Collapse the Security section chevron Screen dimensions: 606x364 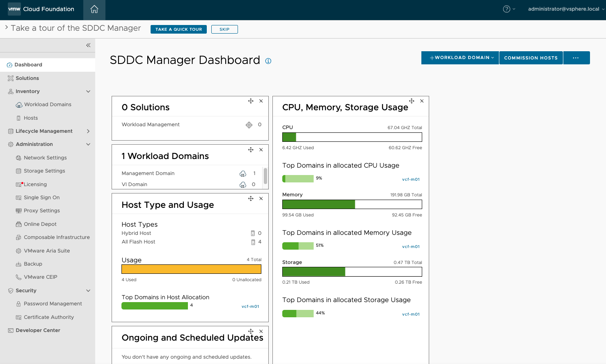88,291
